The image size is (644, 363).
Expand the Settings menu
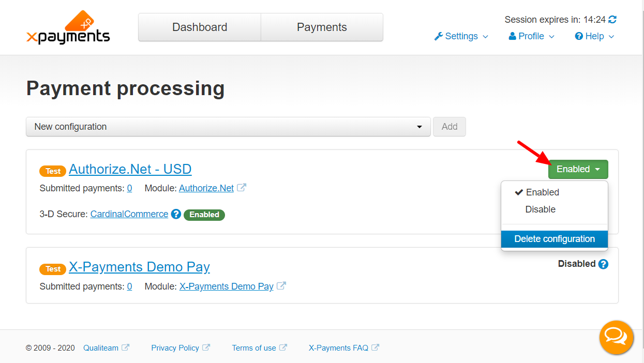pos(461,36)
